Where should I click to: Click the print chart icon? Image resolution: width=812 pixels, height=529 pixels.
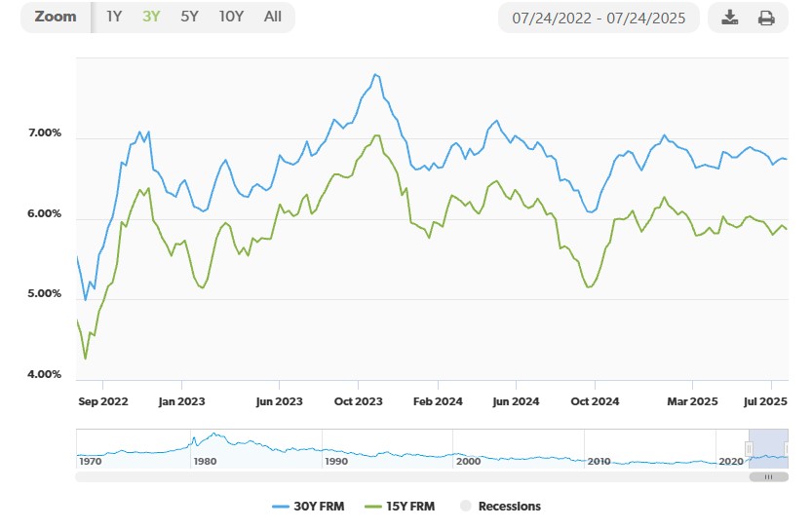(766, 18)
